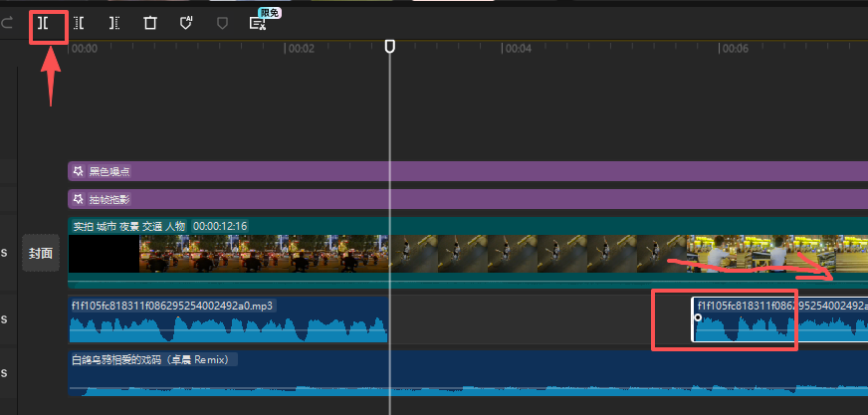Click the fade keyframe dot on second audio clip
868x415 pixels.
coord(698,317)
